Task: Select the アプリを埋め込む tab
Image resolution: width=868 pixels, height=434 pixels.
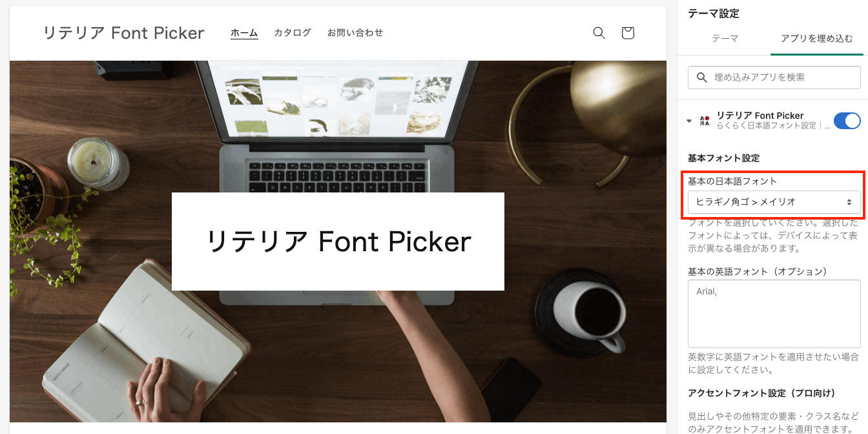Action: point(817,39)
